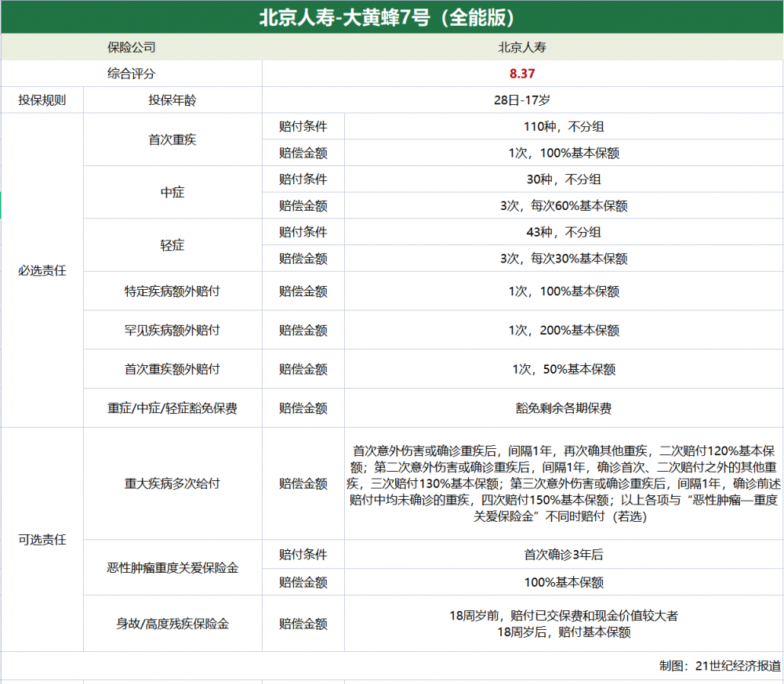Select the 保险公司 label cell

[x=132, y=48]
